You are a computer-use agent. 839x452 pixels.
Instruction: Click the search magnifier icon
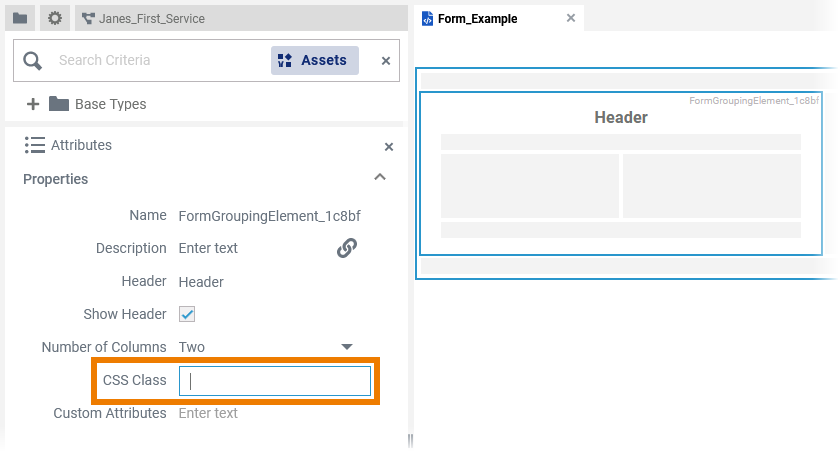33,61
